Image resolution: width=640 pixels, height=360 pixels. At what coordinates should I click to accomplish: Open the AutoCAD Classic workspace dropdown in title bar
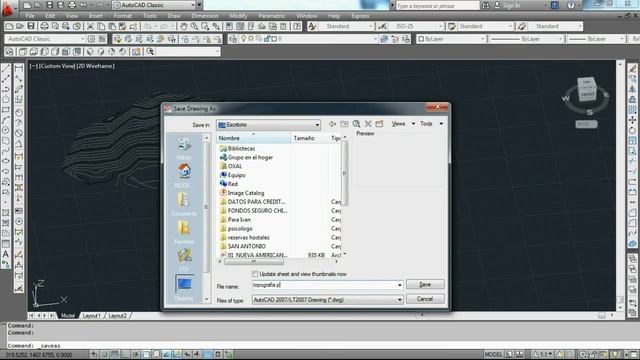[154, 5]
